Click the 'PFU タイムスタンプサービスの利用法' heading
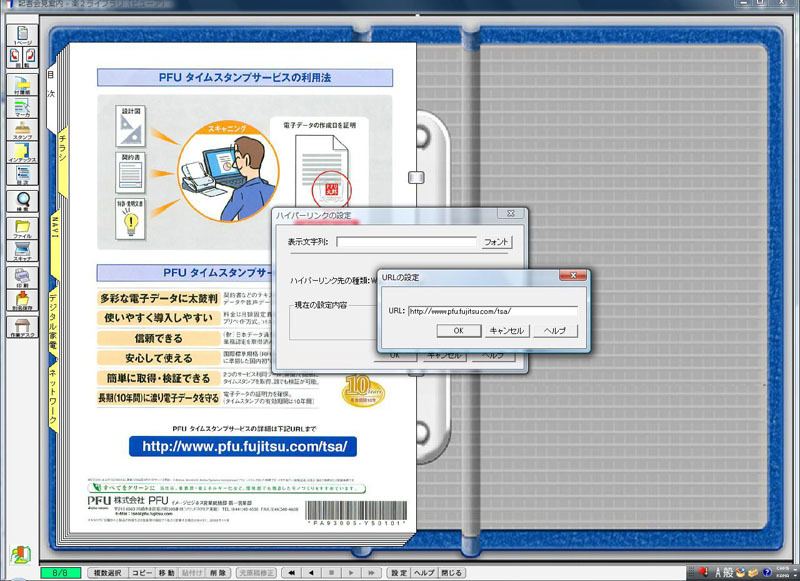 245,78
